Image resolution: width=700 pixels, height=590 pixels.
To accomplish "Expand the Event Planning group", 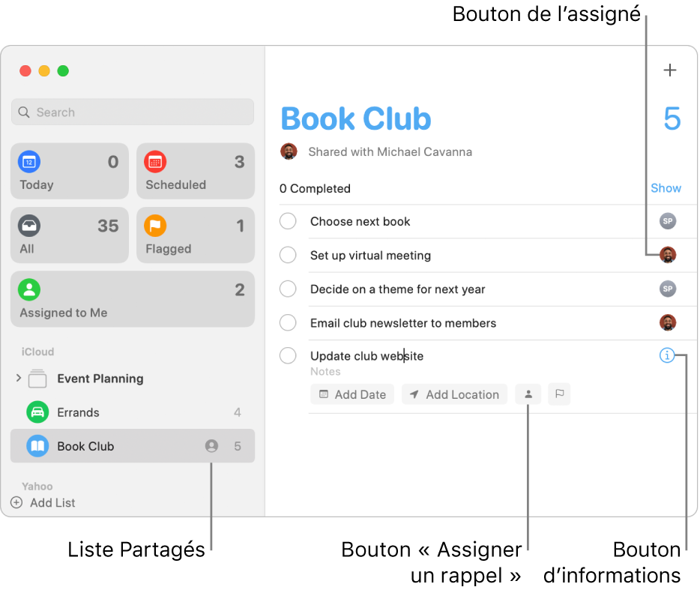I will coord(18,379).
